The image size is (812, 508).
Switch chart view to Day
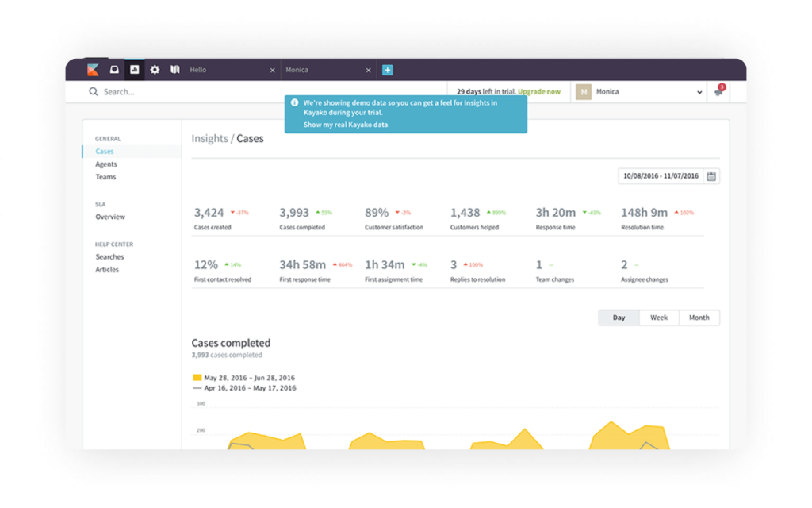coord(618,317)
